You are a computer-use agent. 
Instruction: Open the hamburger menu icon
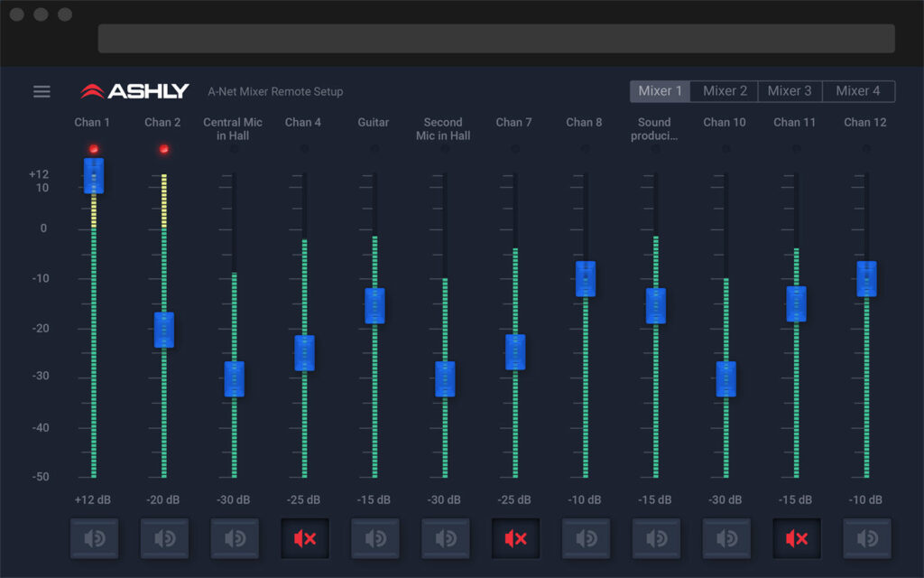point(42,91)
